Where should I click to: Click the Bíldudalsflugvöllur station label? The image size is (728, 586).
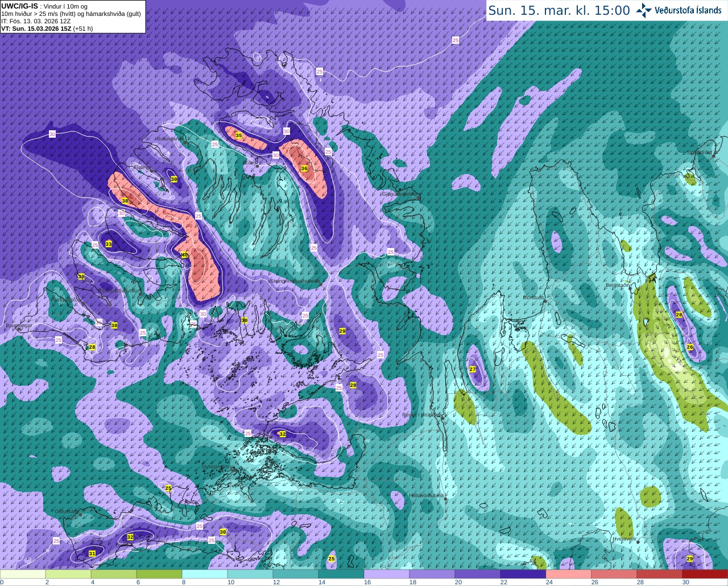pyautogui.click(x=118, y=291)
